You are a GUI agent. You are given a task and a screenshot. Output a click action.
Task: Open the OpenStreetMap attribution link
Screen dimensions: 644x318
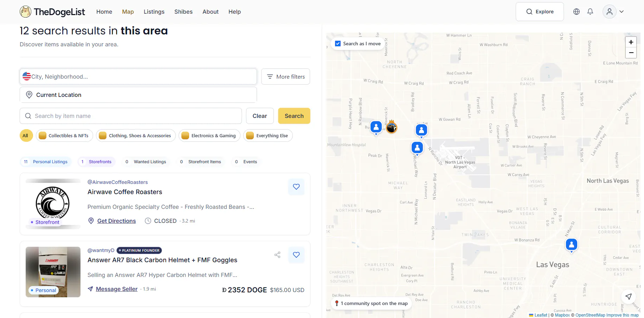point(590,315)
